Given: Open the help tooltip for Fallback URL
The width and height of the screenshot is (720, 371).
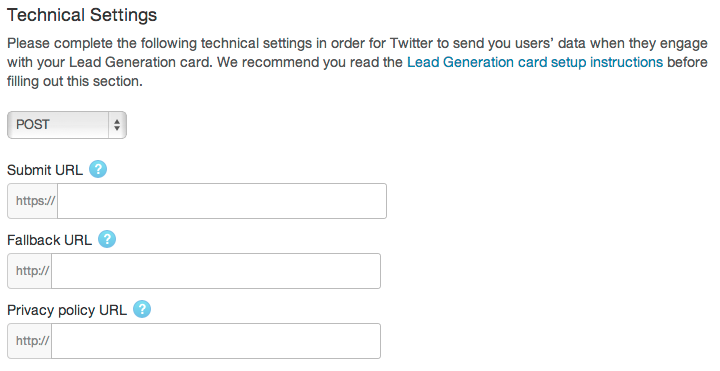Looking at the screenshot, I should 107,239.
